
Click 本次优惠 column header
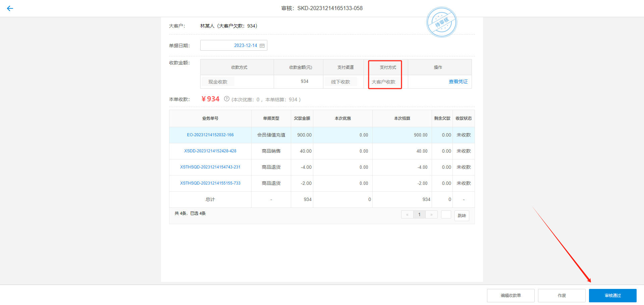[343, 118]
